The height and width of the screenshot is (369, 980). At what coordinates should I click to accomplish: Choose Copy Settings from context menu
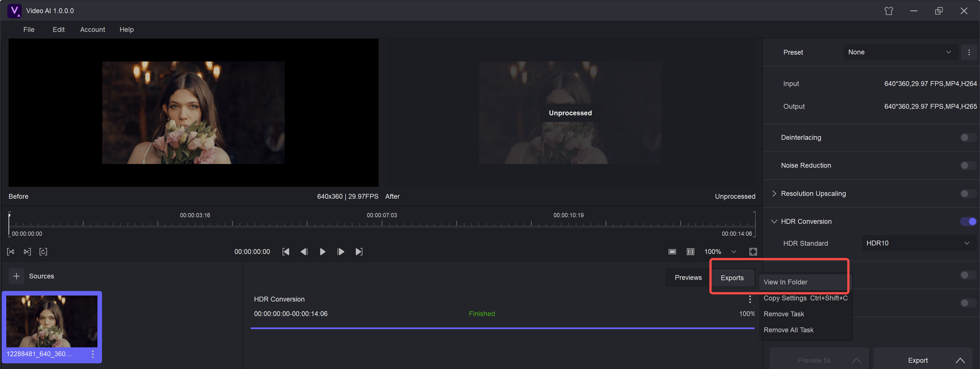pos(805,298)
